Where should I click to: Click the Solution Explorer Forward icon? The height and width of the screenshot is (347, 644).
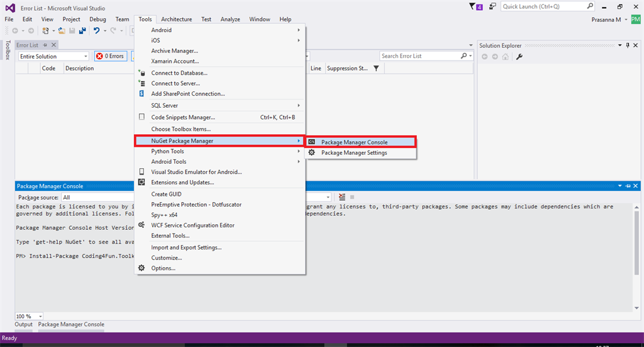coord(495,57)
